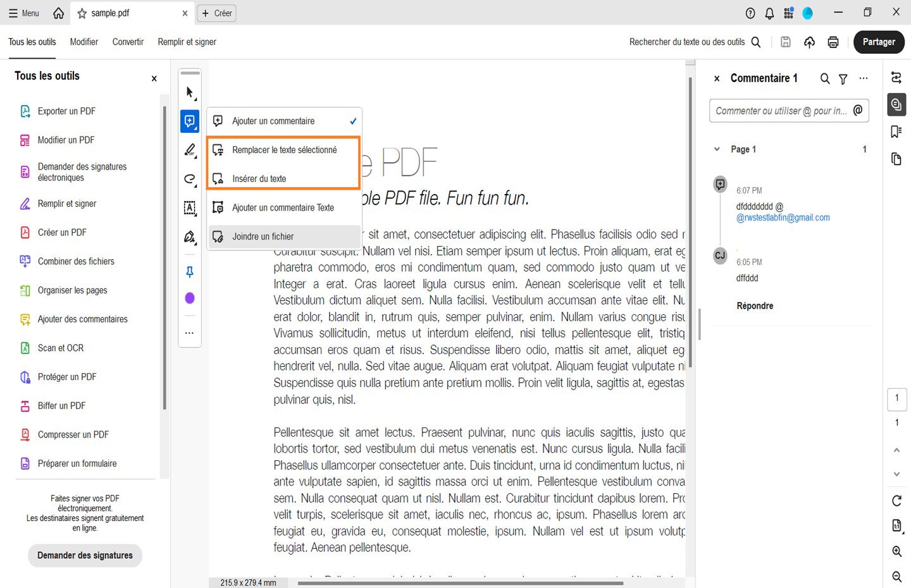This screenshot has height=588, width=911.
Task: Close the sample.pdf tab
Action: 185,13
